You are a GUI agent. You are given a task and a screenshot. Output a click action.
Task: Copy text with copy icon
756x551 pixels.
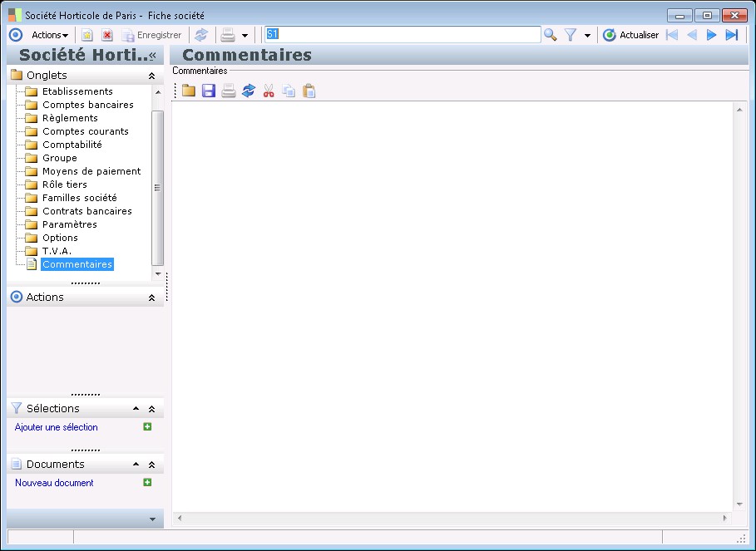pos(289,91)
